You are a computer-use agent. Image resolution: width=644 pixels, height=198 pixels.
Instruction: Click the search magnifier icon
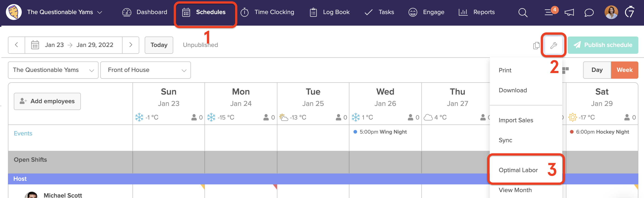(523, 12)
